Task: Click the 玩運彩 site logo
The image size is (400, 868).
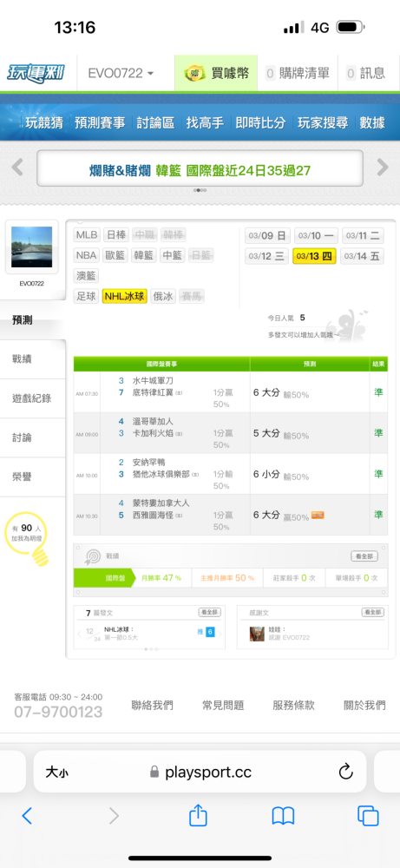Action: click(36, 73)
